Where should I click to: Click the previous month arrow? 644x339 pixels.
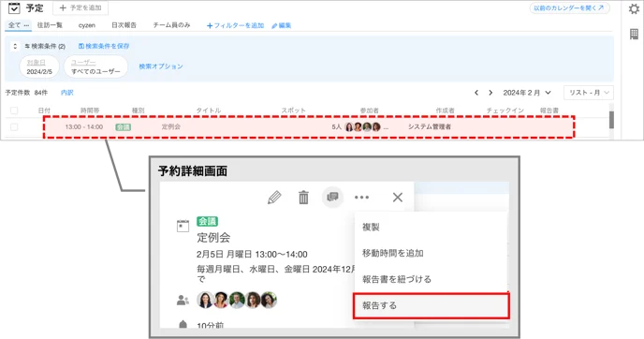[x=476, y=93]
